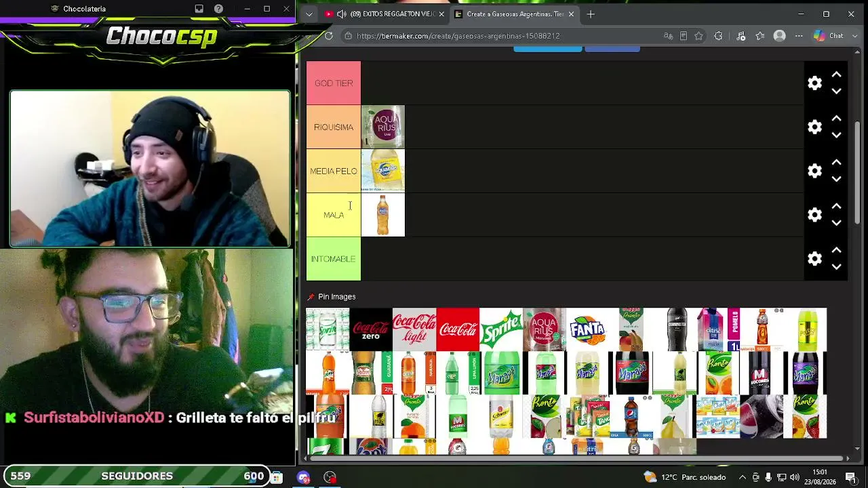Click the MALA tier label
Viewport: 868px width, 488px height.
point(334,215)
